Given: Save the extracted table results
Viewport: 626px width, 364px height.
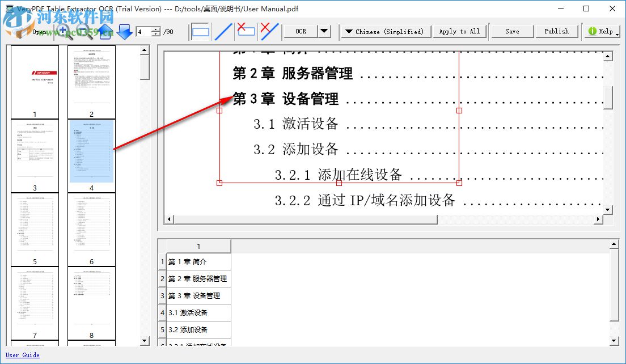Looking at the screenshot, I should (x=511, y=31).
